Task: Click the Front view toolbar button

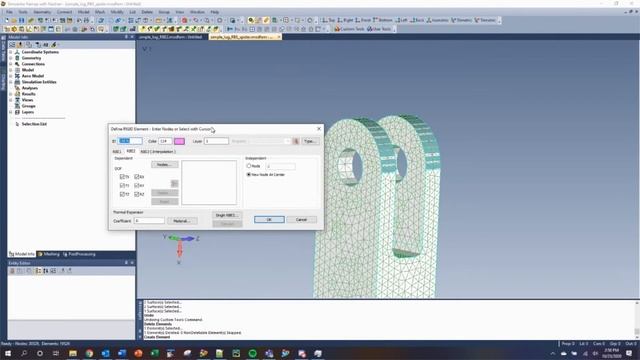Action: [x=363, y=20]
